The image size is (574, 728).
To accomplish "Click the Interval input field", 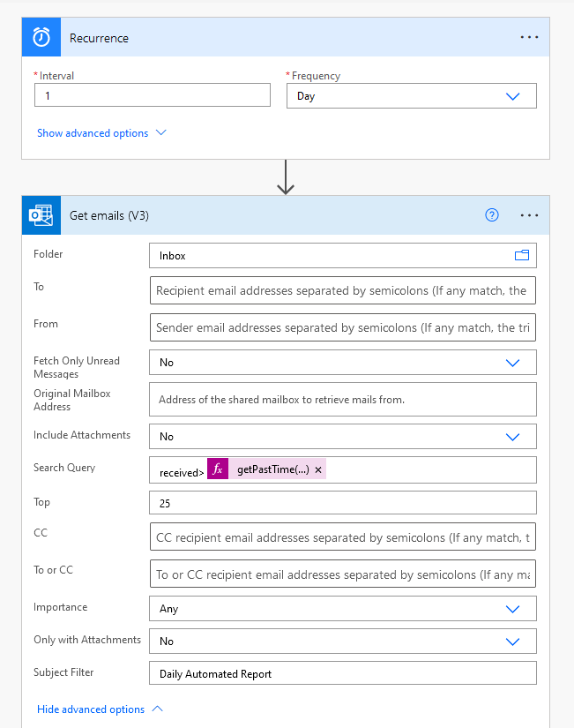I will 152,95.
